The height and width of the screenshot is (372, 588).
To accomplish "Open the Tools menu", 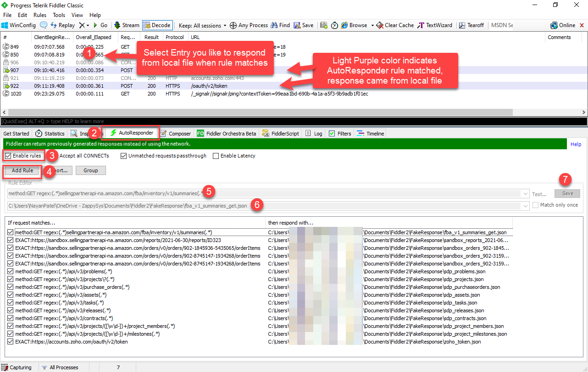I will tap(59, 15).
